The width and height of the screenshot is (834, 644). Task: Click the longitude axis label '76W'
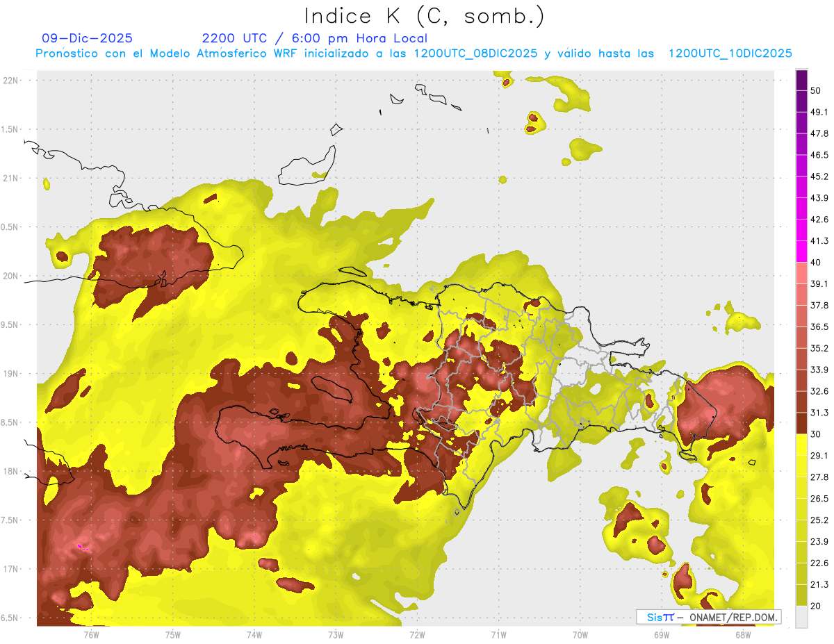pos(92,634)
